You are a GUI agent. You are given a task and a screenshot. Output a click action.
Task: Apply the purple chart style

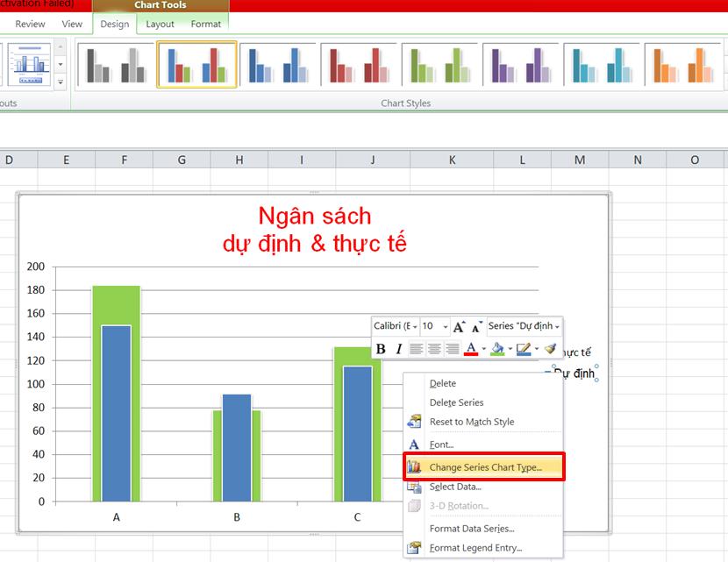tap(520, 65)
